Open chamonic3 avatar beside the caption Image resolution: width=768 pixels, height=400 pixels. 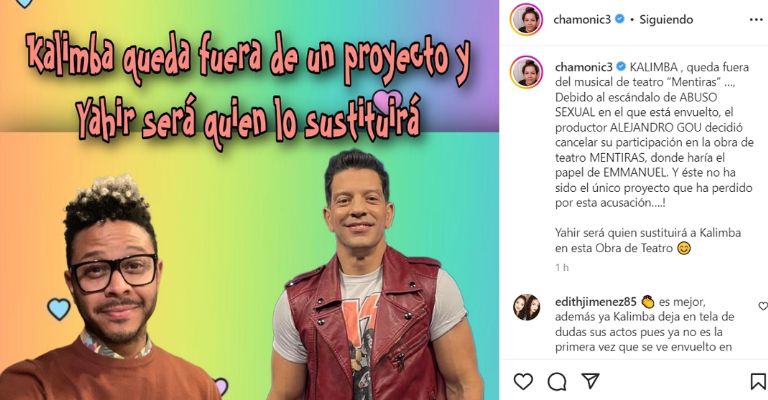click(x=527, y=72)
